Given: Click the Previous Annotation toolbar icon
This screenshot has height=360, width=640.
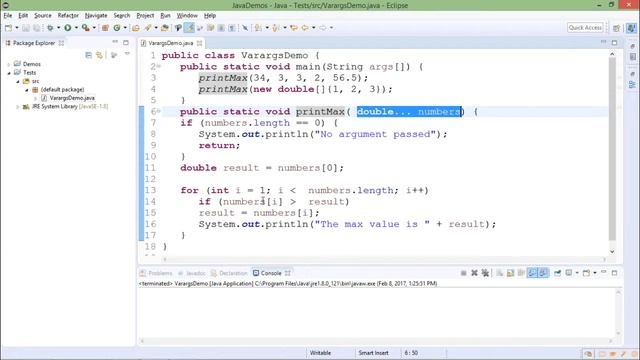Looking at the screenshot, I should (x=276, y=28).
